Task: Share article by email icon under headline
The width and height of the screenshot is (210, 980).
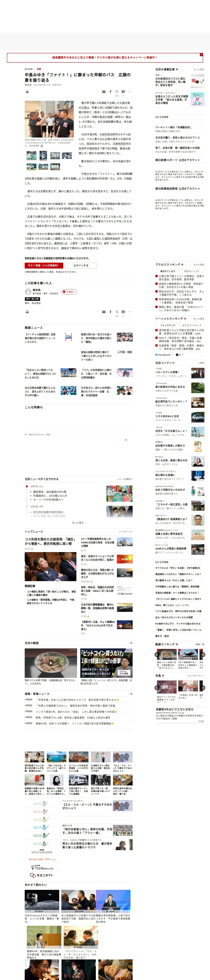Action: [x=104, y=92]
